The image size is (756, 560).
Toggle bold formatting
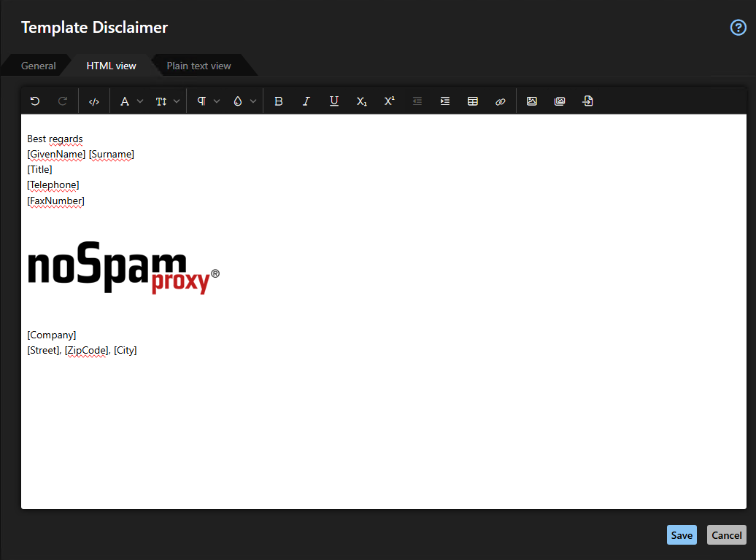pos(278,101)
